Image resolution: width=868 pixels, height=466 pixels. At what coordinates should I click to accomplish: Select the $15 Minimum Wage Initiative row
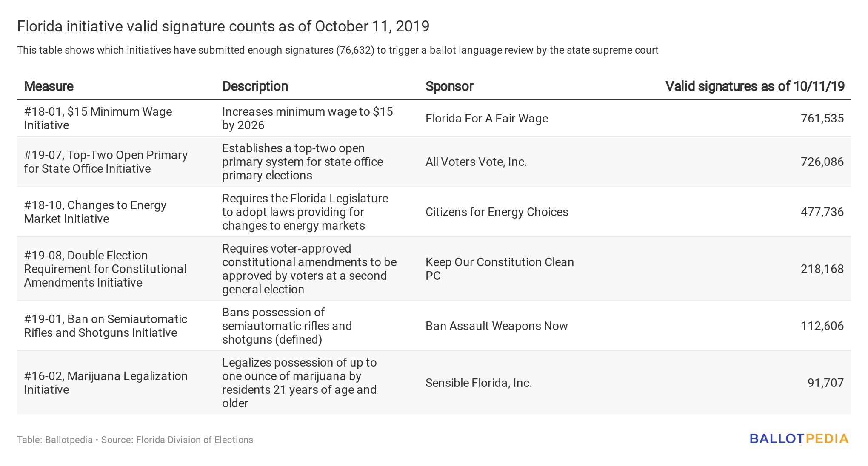click(434, 118)
